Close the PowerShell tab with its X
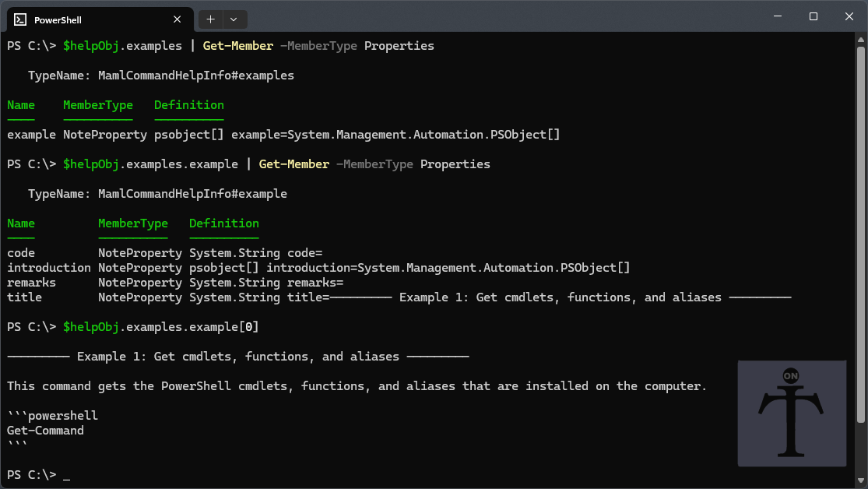This screenshot has width=868, height=489. [177, 19]
